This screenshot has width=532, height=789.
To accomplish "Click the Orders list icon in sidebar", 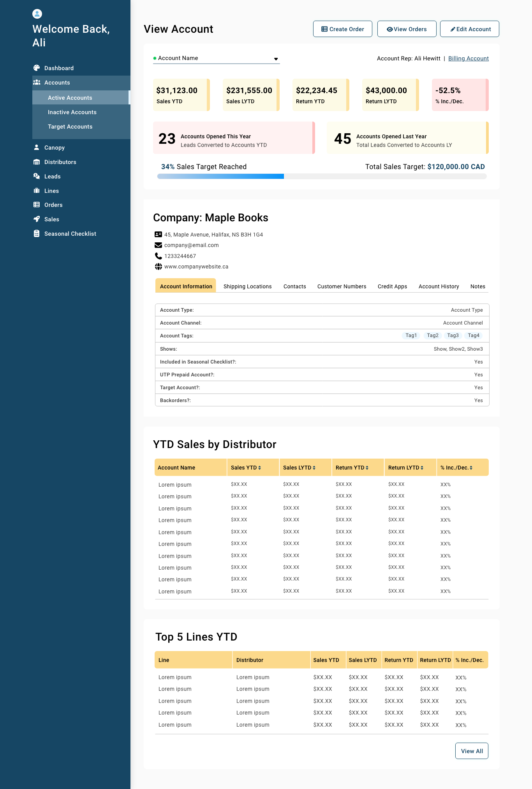I will [x=37, y=205].
